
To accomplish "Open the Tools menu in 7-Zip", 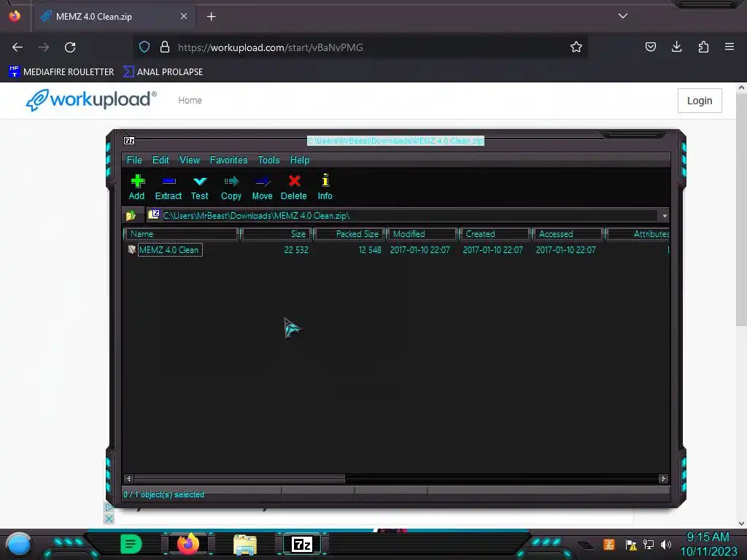I will [268, 160].
